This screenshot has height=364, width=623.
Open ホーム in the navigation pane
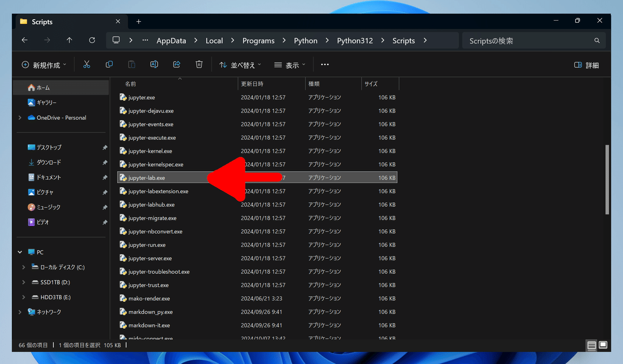pyautogui.click(x=61, y=88)
